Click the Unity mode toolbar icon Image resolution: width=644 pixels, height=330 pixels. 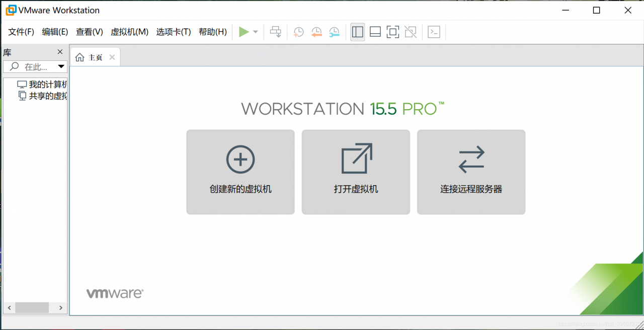pyautogui.click(x=411, y=32)
